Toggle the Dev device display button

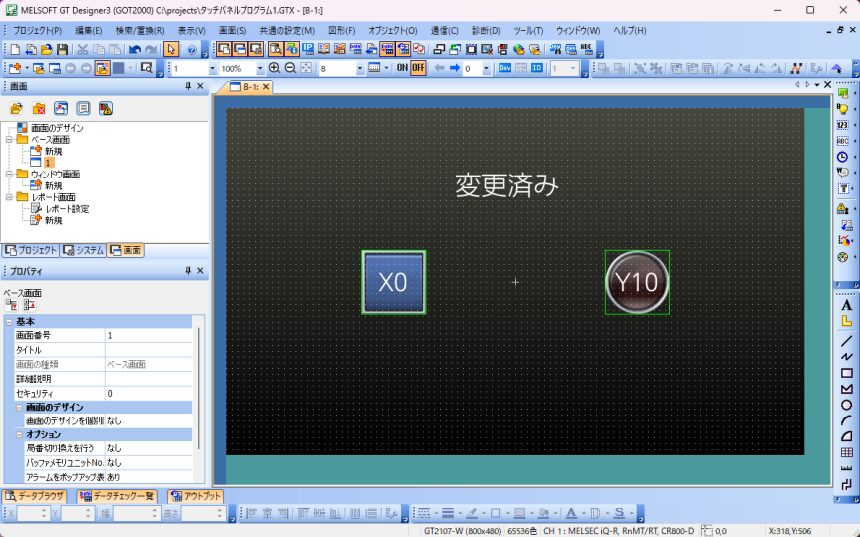click(x=505, y=68)
